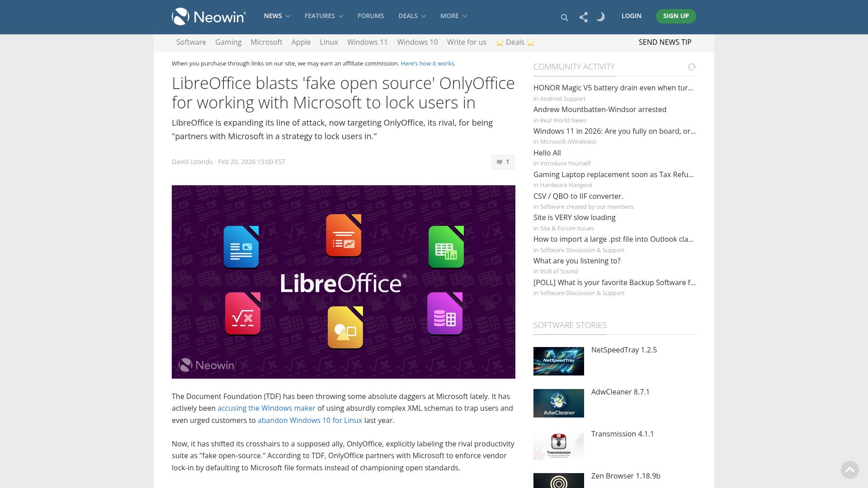Open the Windows 10 category
The image size is (868, 488).
417,42
